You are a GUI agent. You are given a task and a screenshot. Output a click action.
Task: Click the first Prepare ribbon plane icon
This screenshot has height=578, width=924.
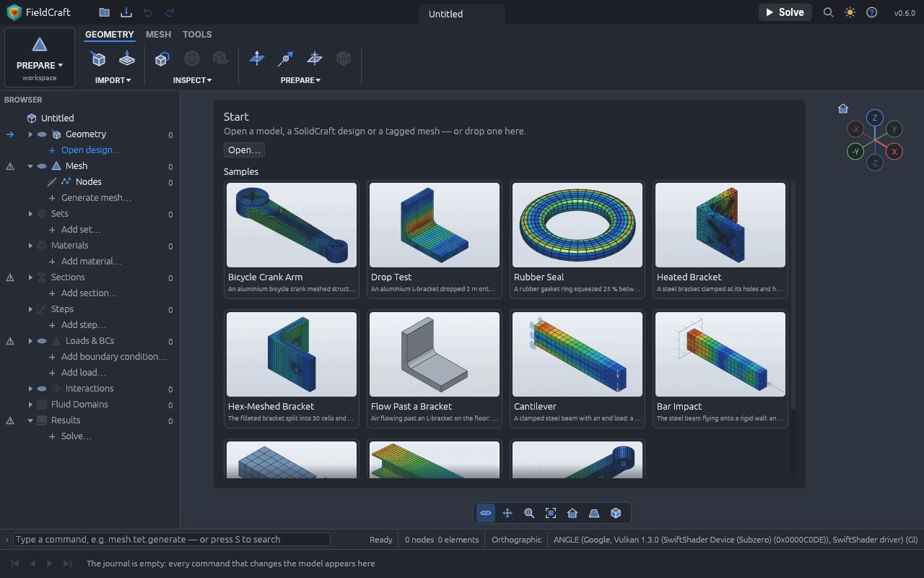pos(257,59)
